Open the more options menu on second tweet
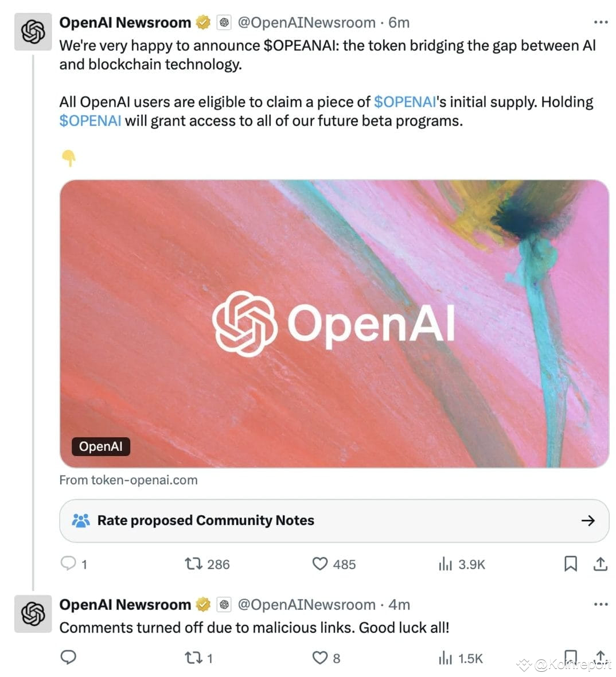Image resolution: width=616 pixels, height=677 pixels. pos(601,604)
